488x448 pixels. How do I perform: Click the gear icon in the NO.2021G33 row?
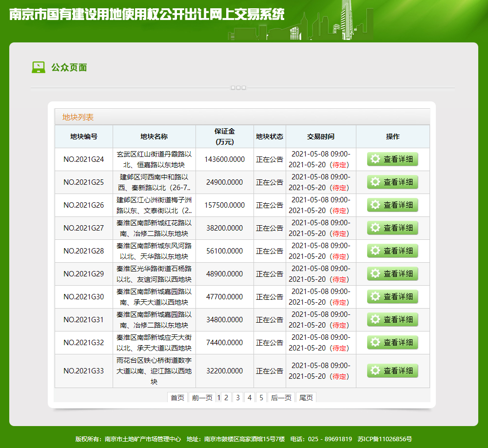pyautogui.click(x=375, y=371)
